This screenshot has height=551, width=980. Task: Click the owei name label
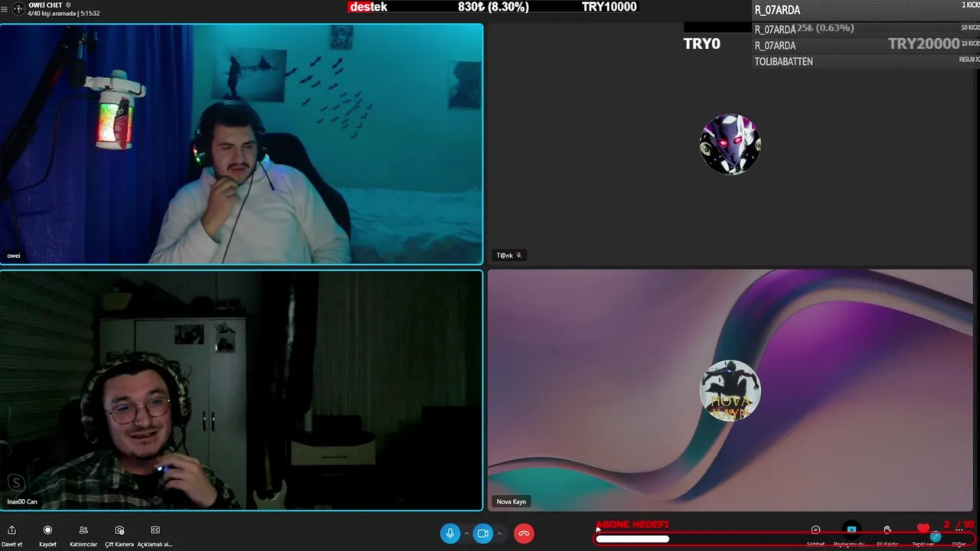(x=14, y=256)
